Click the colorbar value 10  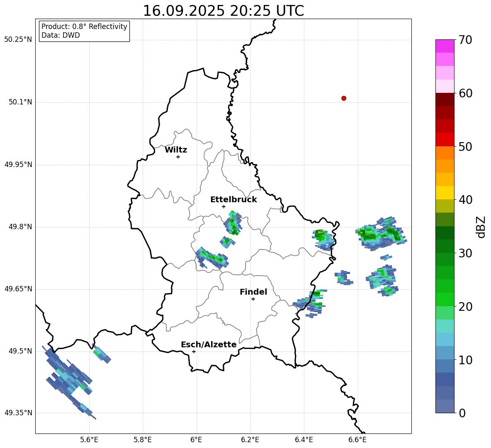[x=465, y=360]
